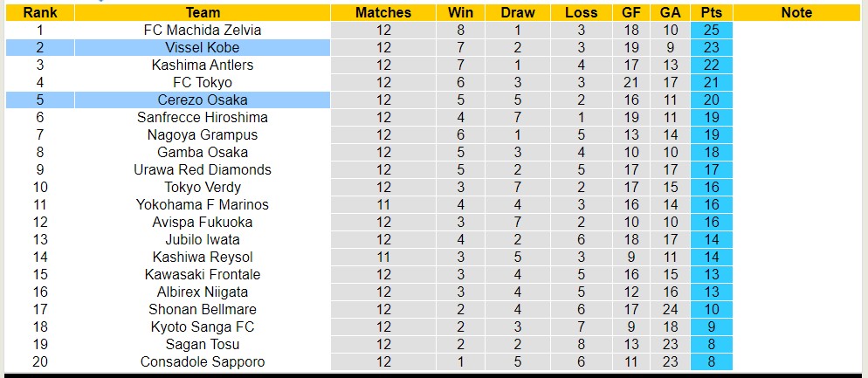Click the GA column header
Screen dimensions: 868x378
click(671, 12)
